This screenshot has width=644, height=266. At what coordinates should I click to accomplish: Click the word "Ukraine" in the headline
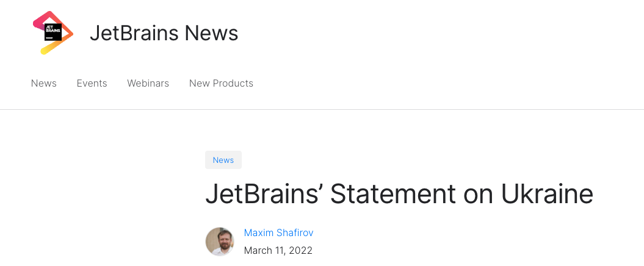[547, 194]
